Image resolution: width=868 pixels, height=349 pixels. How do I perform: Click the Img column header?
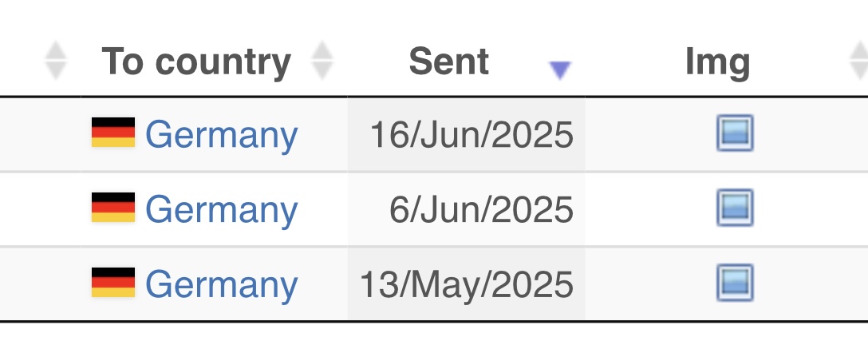click(717, 62)
